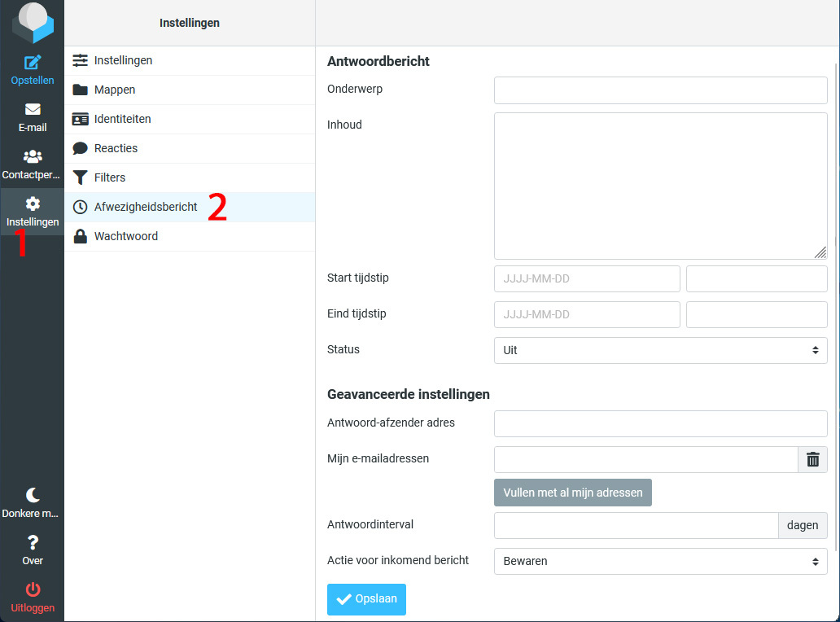Screen dimensions: 840x622
Task: Open the Wachtwoord settings entry
Action: (x=125, y=236)
